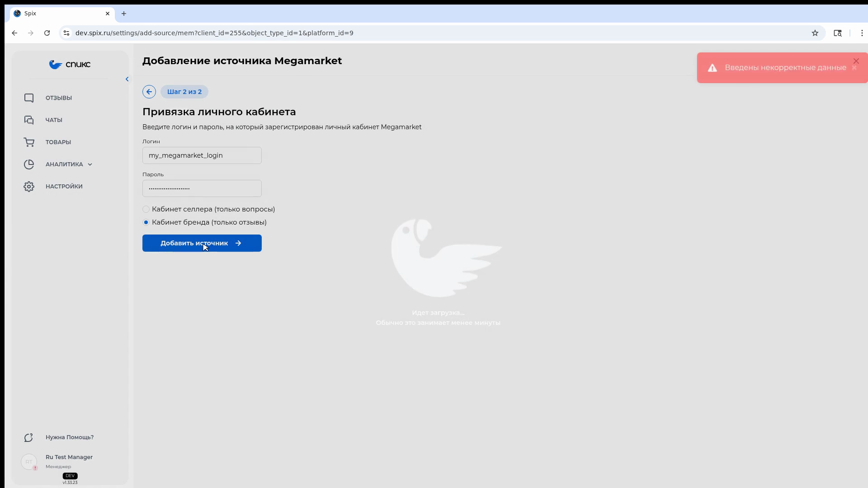
Task: Click the browser address bar URL
Action: click(214, 33)
